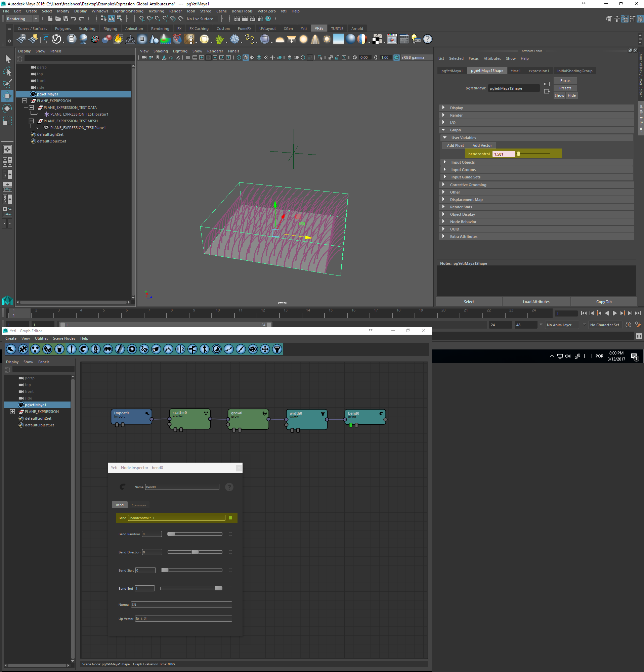Viewport: 644px width, 672px height.
Task: Select the Yeti bend node toolbar icon
Action: (83, 349)
